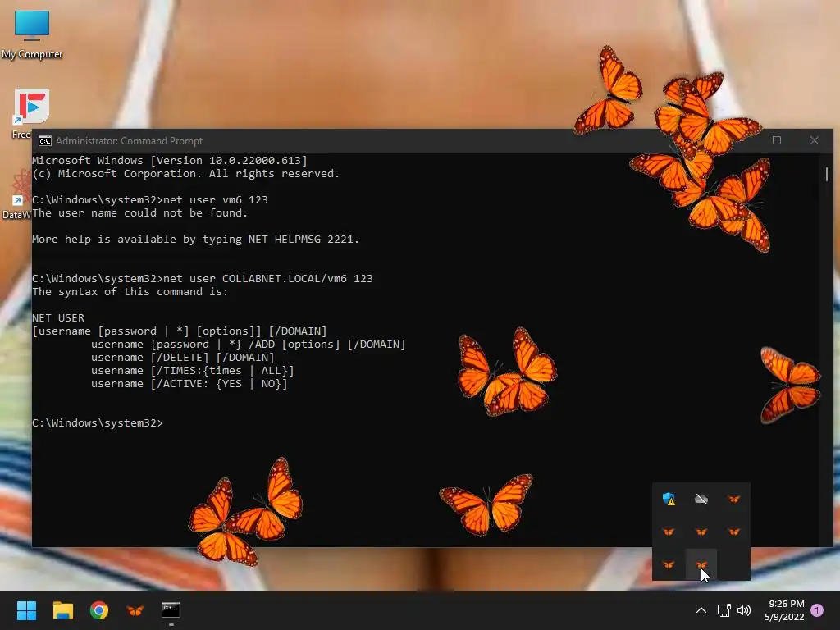The image size is (840, 630).
Task: Click the 'NET HELPMSG 2221' message line
Action: click(x=195, y=240)
